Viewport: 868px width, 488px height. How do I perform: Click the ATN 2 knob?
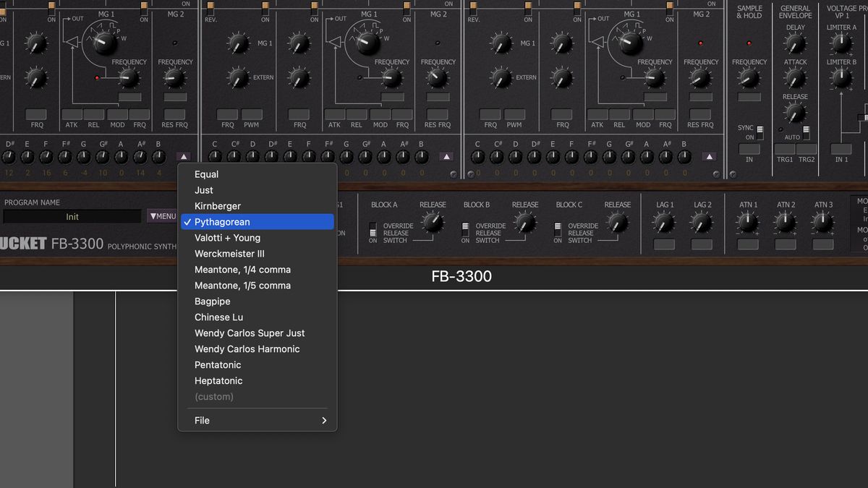point(786,223)
